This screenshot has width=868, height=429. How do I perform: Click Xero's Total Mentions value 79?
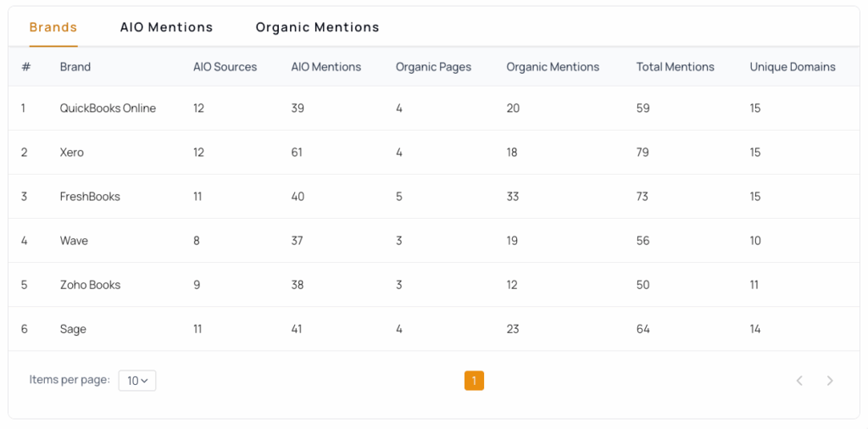pyautogui.click(x=643, y=153)
